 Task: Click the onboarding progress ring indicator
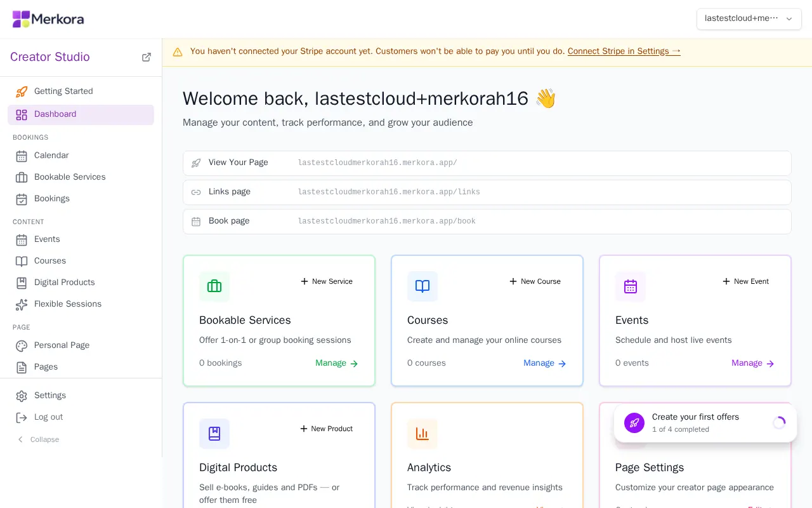(x=779, y=423)
